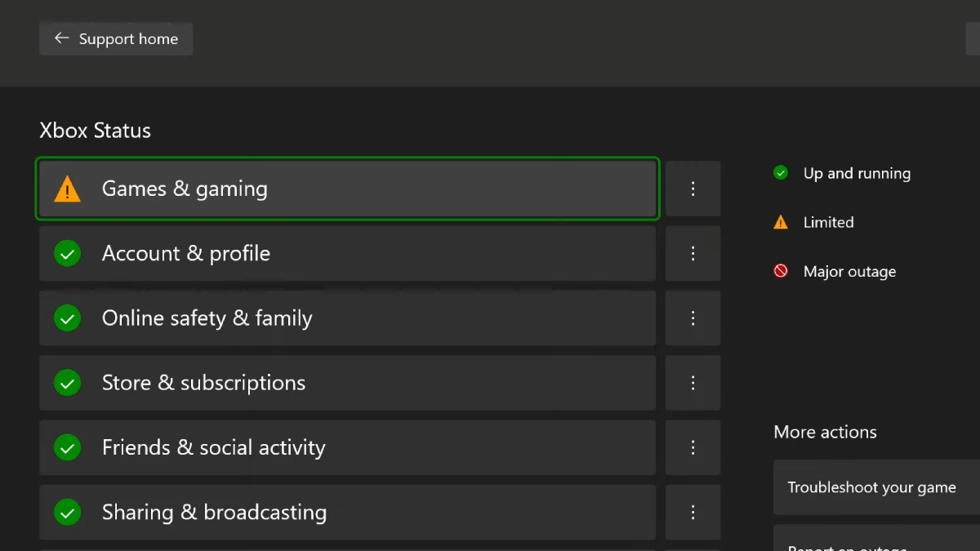980x551 pixels.
Task: Open the options menu for Games & gaming
Action: click(x=693, y=189)
